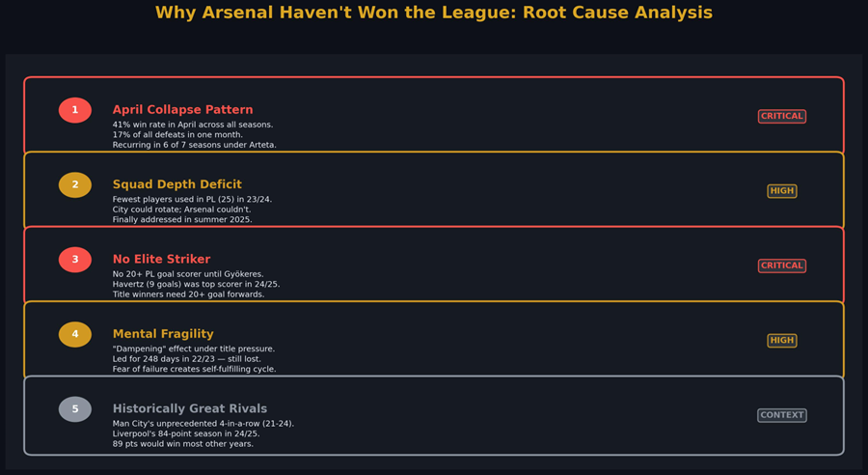This screenshot has height=475, width=868.
Task: Open the April Collapse Pattern heading
Action: (182, 110)
